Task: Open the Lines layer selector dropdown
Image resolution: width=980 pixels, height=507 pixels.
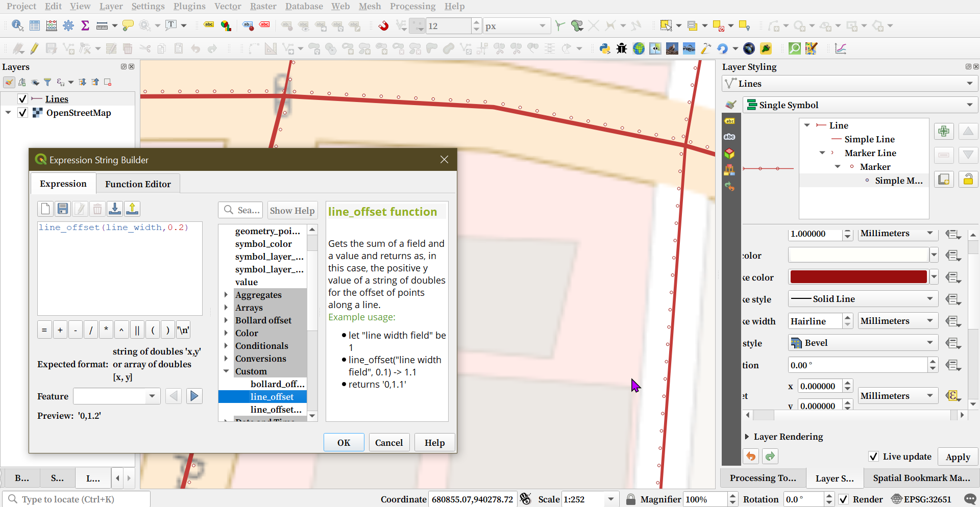Action: 850,84
